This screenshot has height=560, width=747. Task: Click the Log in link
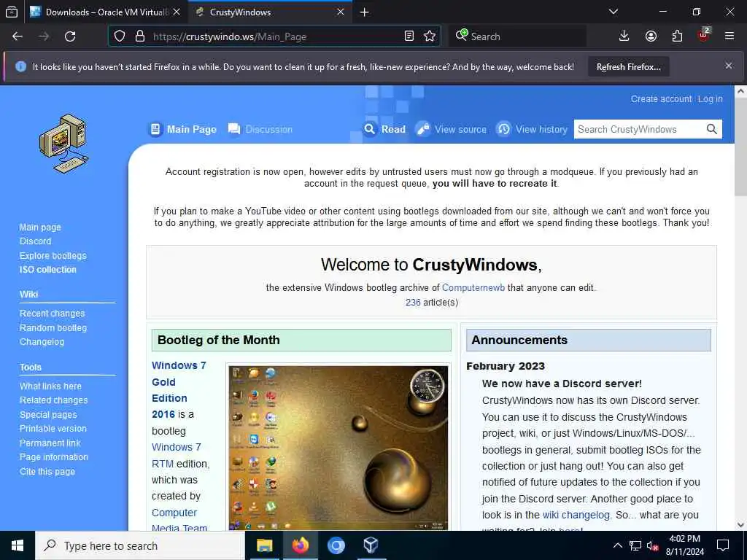point(711,99)
